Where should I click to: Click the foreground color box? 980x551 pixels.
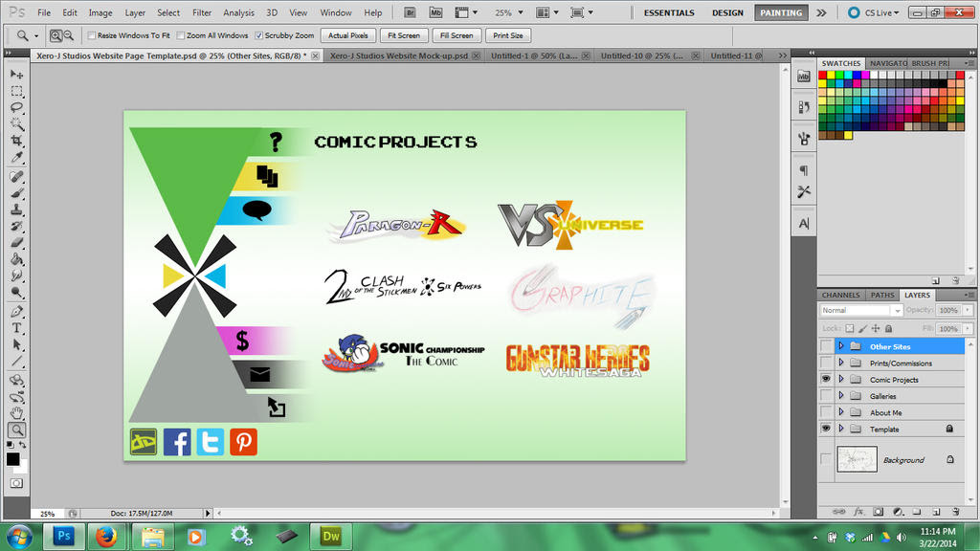click(12, 459)
